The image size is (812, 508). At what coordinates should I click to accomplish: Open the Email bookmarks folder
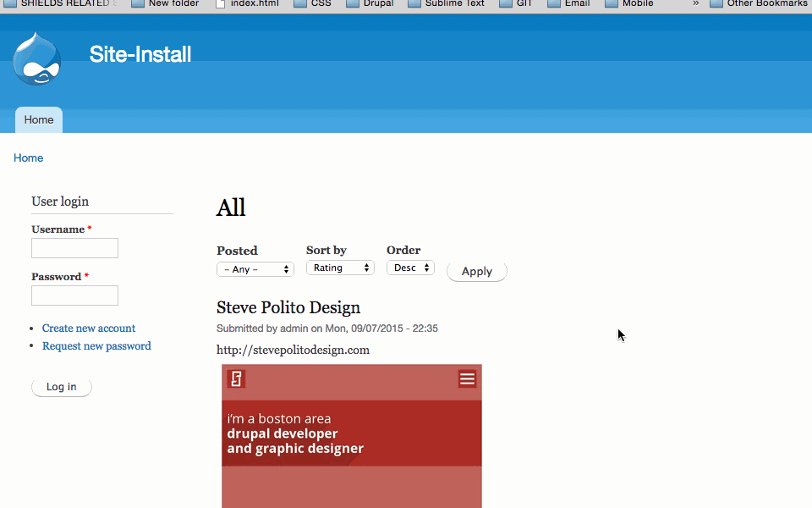[569, 3]
